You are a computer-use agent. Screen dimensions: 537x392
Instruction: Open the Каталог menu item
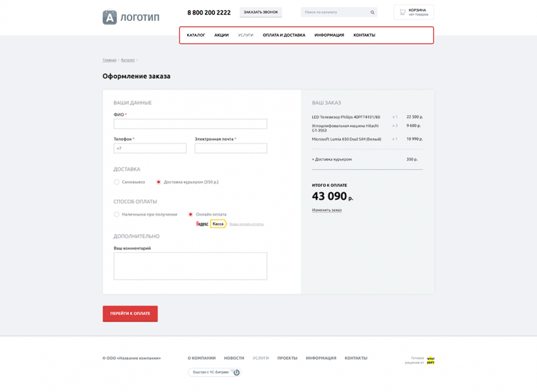click(x=196, y=35)
